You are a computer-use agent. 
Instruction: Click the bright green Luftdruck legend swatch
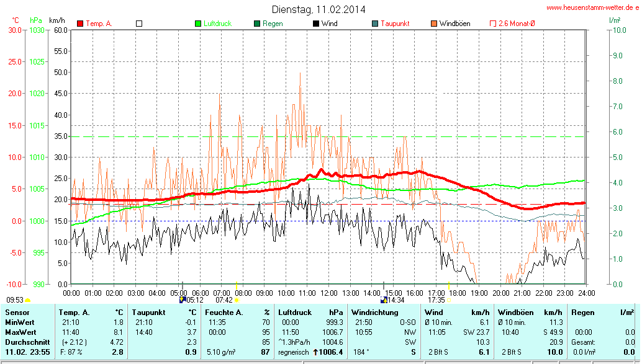tap(198, 24)
